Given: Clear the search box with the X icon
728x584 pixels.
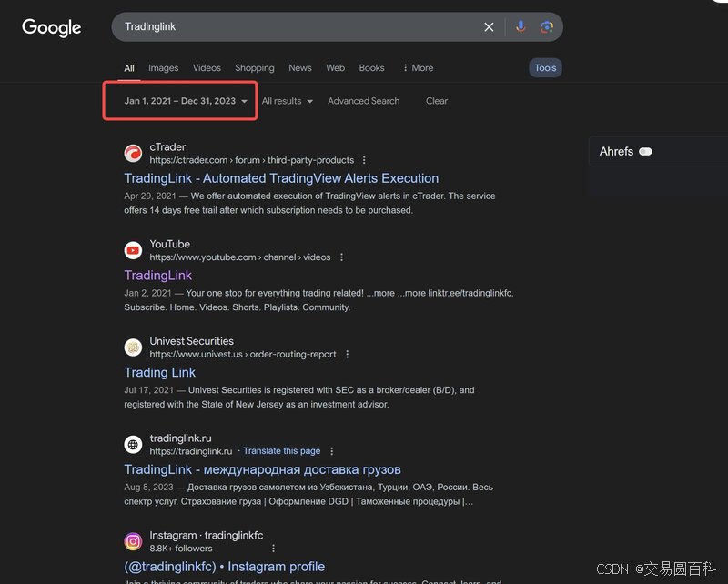Looking at the screenshot, I should click(489, 27).
